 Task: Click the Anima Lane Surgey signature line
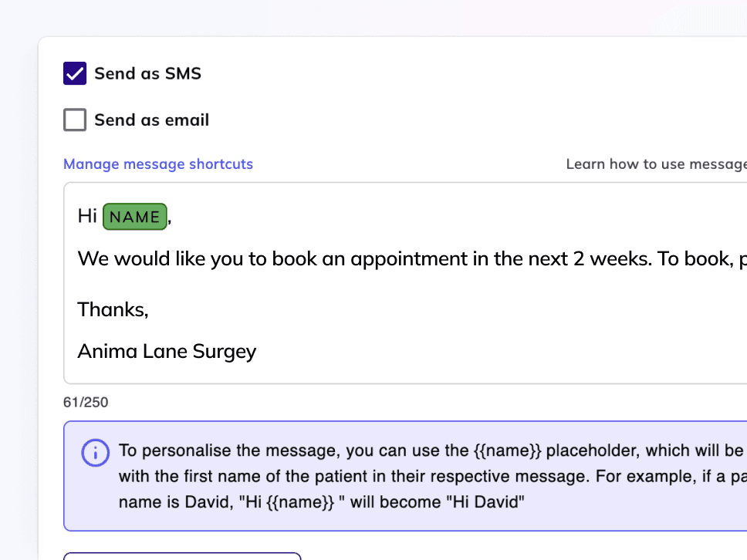pos(167,351)
